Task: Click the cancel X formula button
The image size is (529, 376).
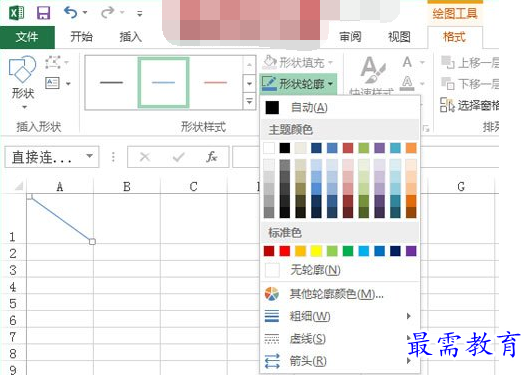Action: click(x=145, y=157)
